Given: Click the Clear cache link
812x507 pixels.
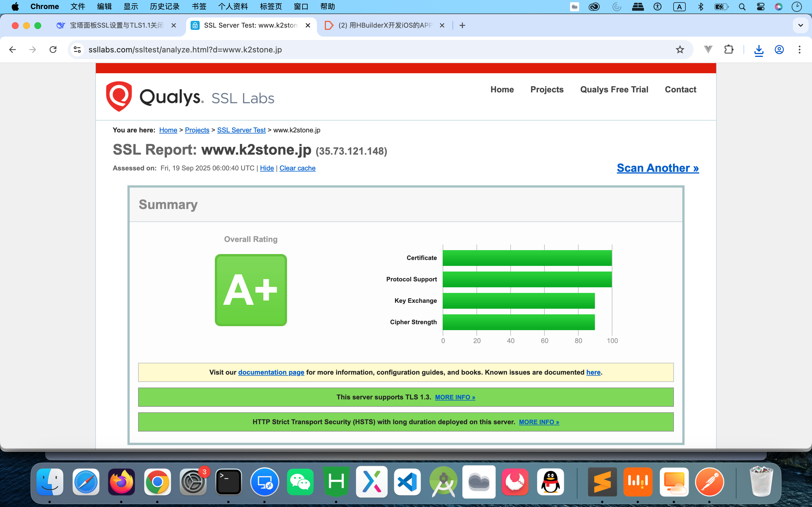Looking at the screenshot, I should (x=297, y=168).
